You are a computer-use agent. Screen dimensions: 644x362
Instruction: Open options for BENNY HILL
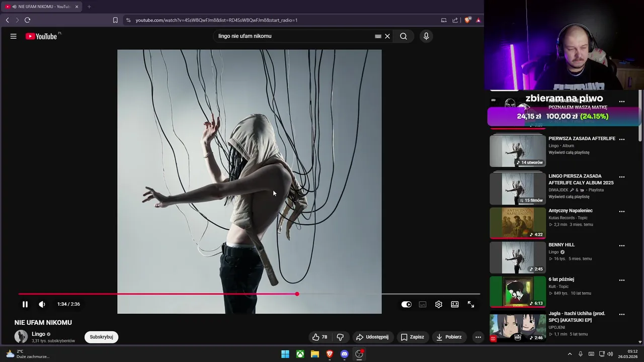(x=622, y=245)
